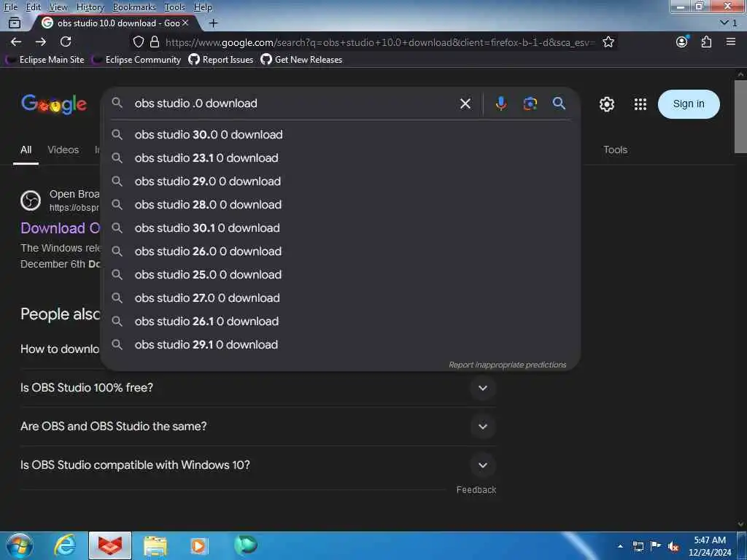Switch to the Videos results tab
The width and height of the screenshot is (747, 560).
[x=63, y=149]
